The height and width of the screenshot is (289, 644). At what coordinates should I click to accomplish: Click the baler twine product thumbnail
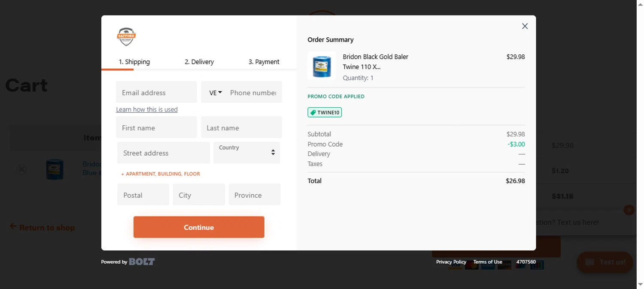322,66
